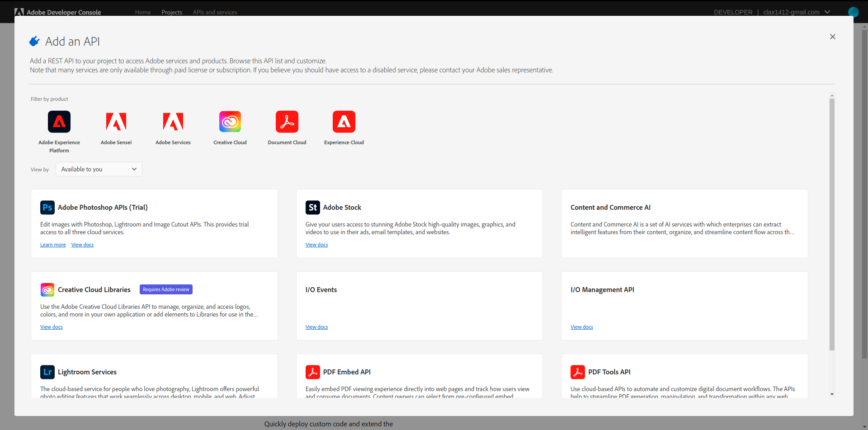Click the Photoshop Ps icon
The width and height of the screenshot is (868, 430).
(47, 208)
